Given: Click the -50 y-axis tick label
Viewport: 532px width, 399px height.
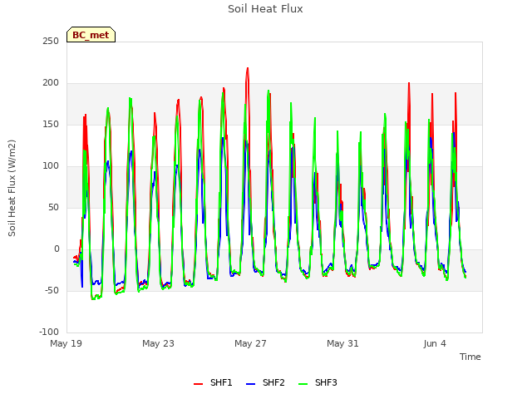Looking at the screenshot, I should 52,291.
